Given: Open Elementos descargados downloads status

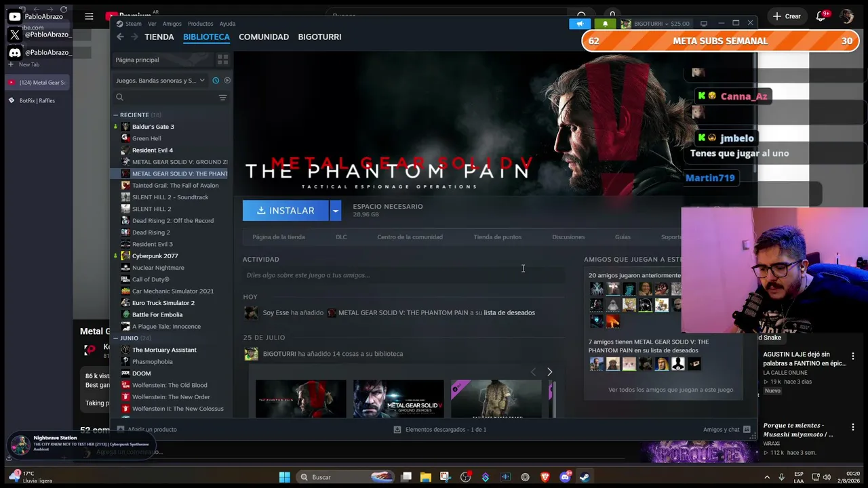Looking at the screenshot, I should click(440, 430).
